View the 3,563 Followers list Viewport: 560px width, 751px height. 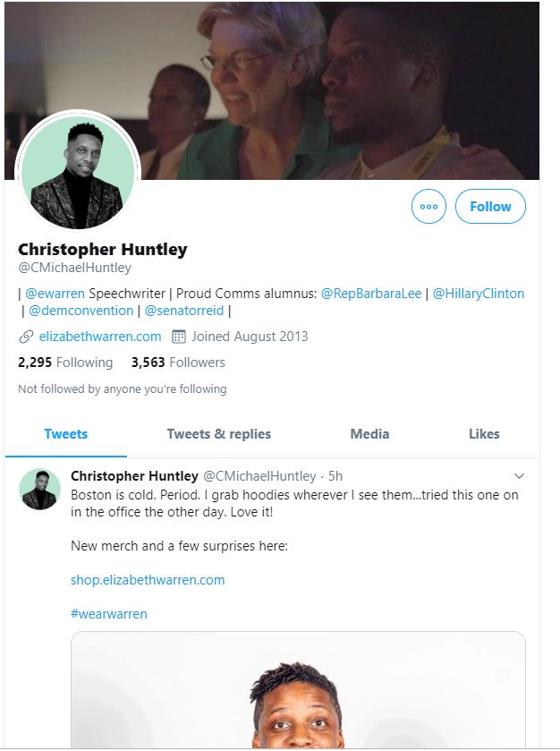pyautogui.click(x=178, y=363)
